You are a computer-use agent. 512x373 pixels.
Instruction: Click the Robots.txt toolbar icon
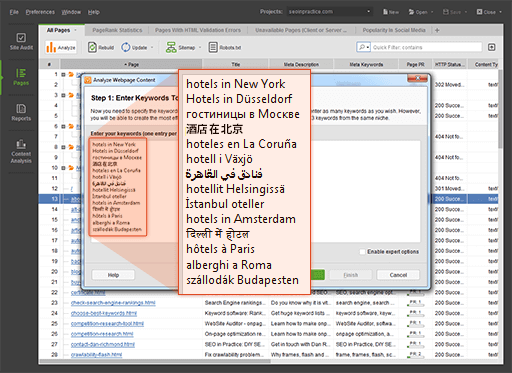click(213, 47)
